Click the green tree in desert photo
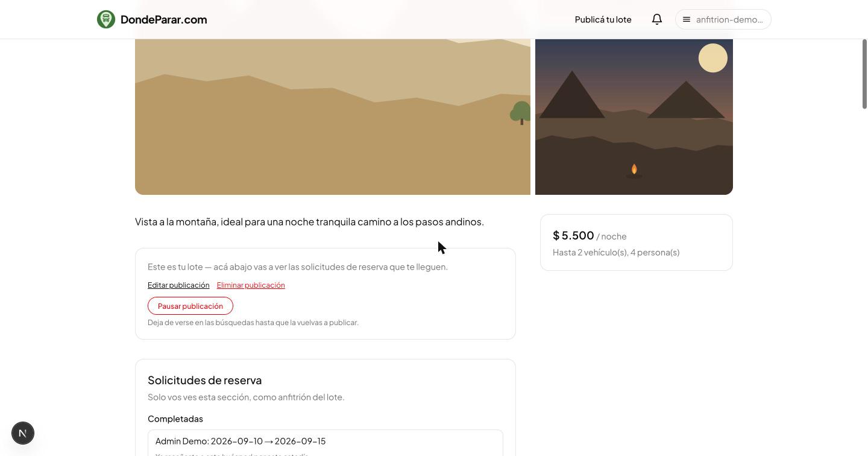Viewport: 868px width, 456px height. [x=521, y=113]
